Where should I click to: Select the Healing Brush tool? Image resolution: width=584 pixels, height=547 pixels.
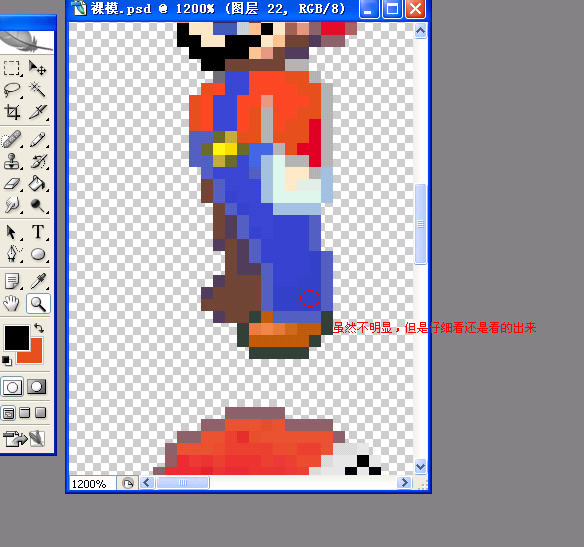12,140
